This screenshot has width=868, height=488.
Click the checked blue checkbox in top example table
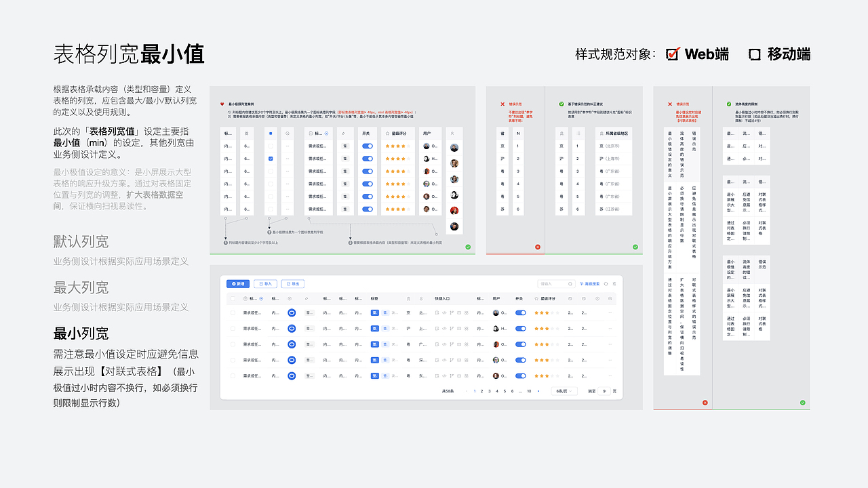271,159
